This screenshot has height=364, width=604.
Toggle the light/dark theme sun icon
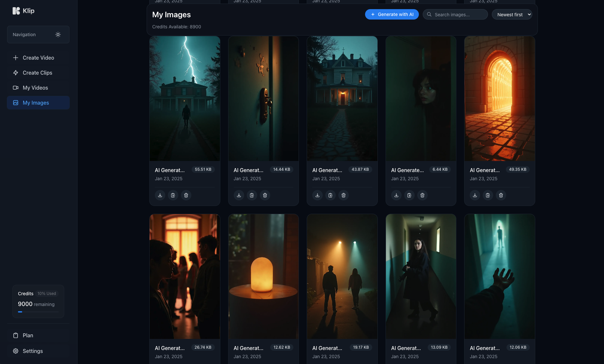58,35
